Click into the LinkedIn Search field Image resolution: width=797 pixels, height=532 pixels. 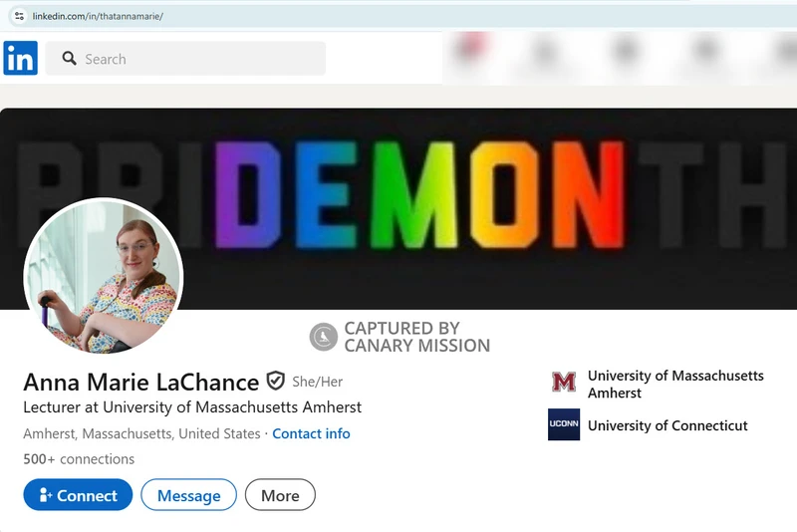pyautogui.click(x=185, y=59)
